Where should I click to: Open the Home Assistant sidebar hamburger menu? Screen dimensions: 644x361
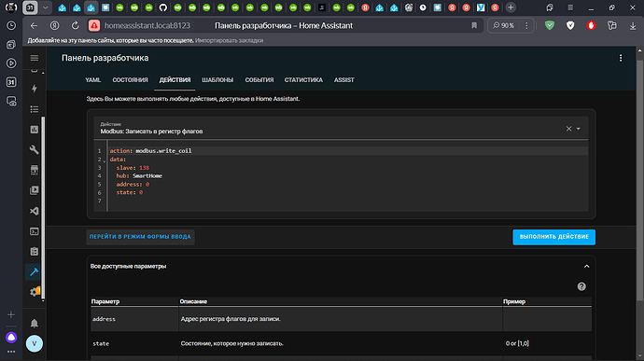[x=35, y=58]
